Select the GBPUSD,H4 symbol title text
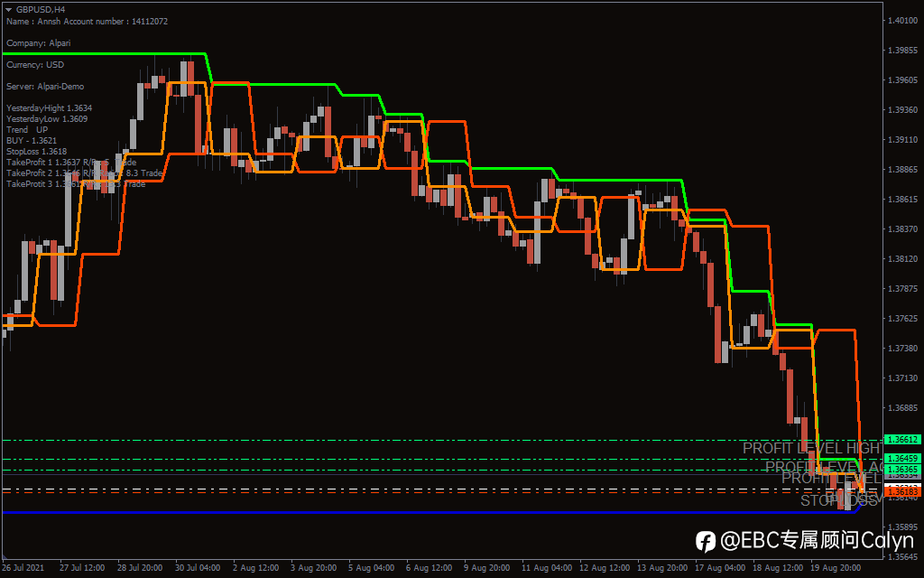 tap(41, 9)
